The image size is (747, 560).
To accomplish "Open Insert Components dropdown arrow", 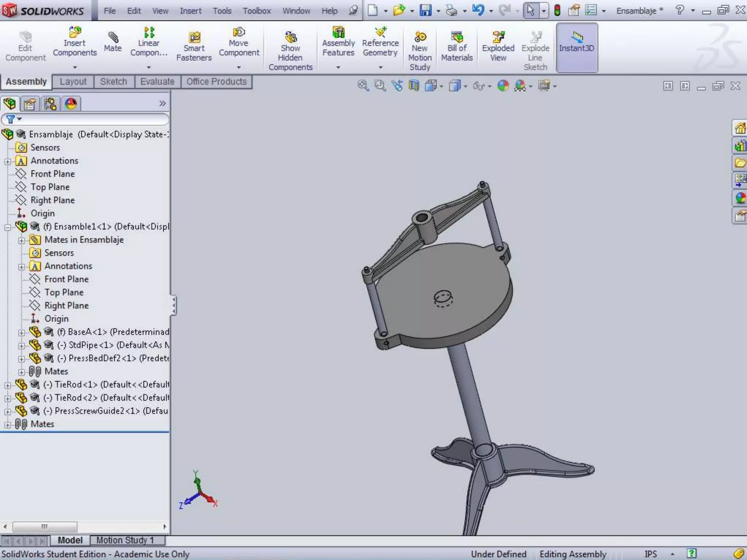I will coord(75,67).
